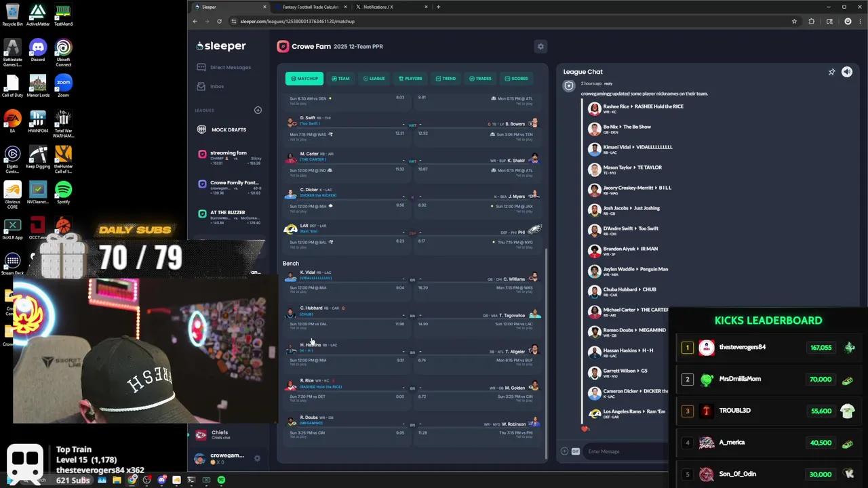Click Jaylen Waddle Penguin Man entry

coord(628,271)
